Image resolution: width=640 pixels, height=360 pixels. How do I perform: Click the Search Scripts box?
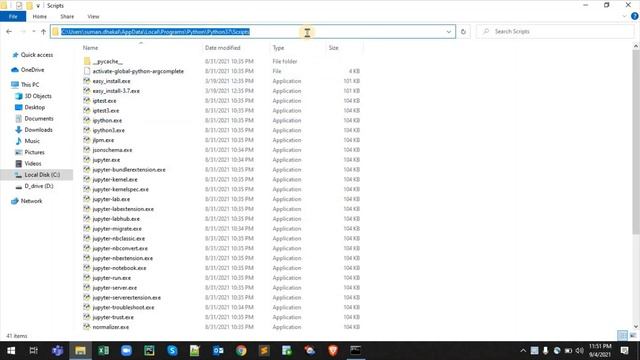coord(555,31)
